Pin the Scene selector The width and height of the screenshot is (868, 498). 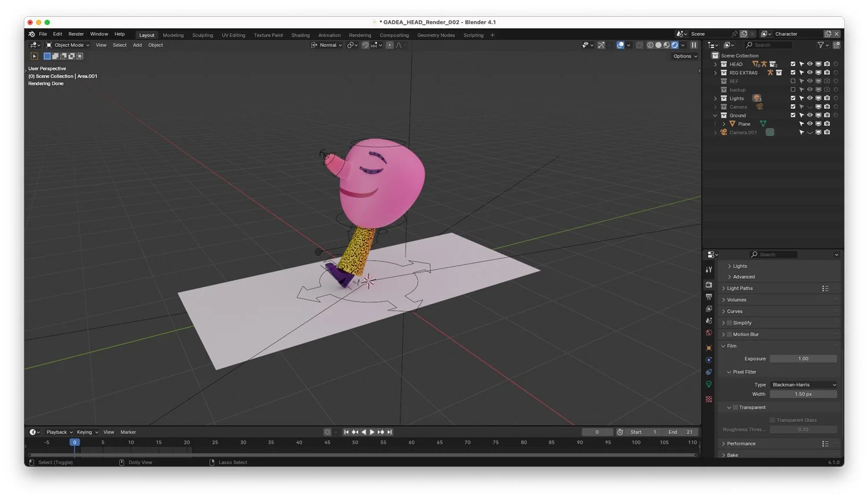734,34
